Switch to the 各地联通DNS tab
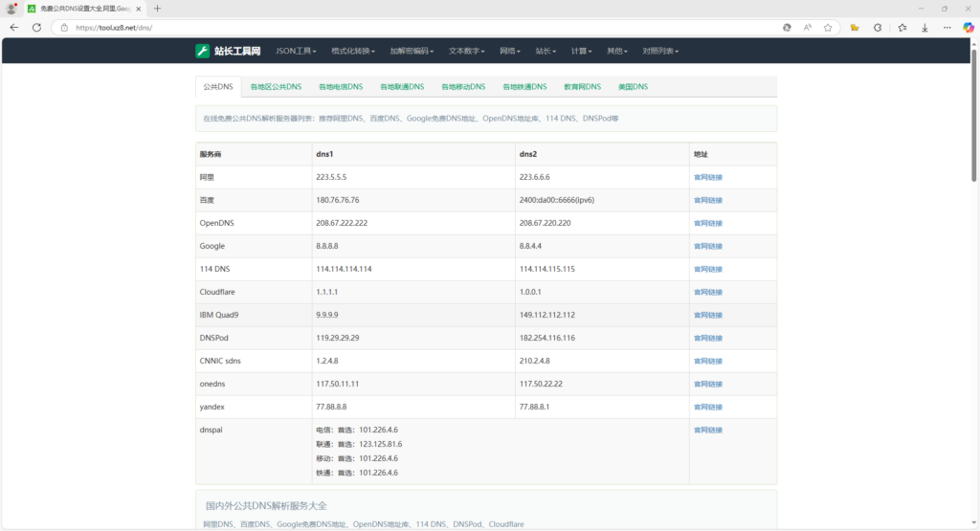The width and height of the screenshot is (980, 531). click(402, 87)
